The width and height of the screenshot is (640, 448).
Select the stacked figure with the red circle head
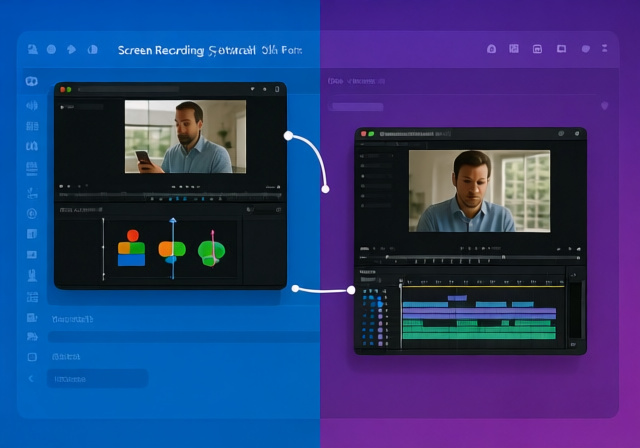coord(131,248)
